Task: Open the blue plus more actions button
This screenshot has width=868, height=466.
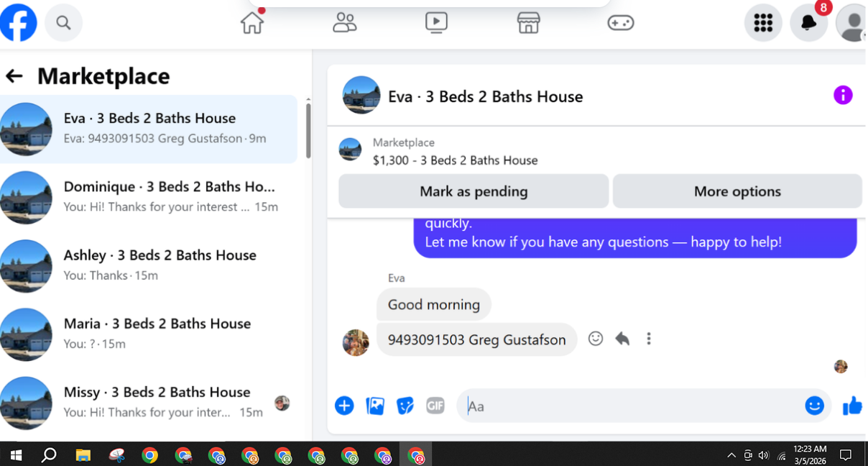Action: pyautogui.click(x=344, y=406)
